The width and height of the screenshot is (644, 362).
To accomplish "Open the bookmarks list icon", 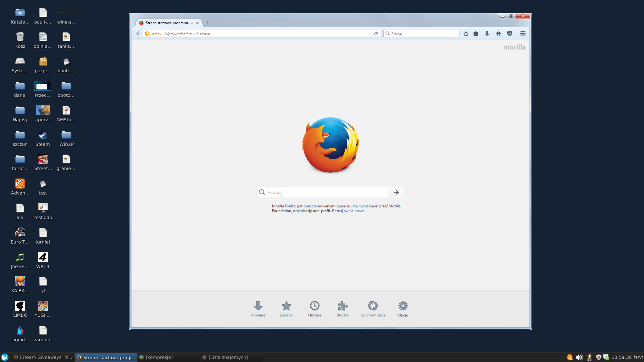I will pos(476,34).
